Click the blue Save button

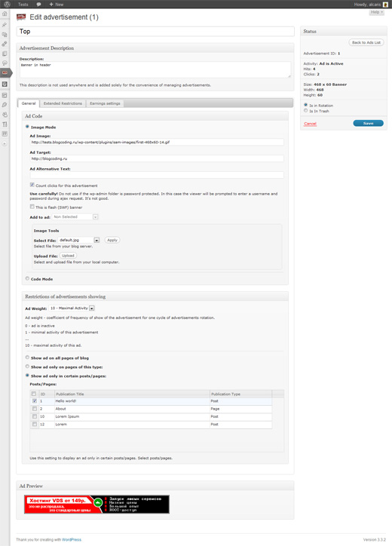[x=369, y=123]
